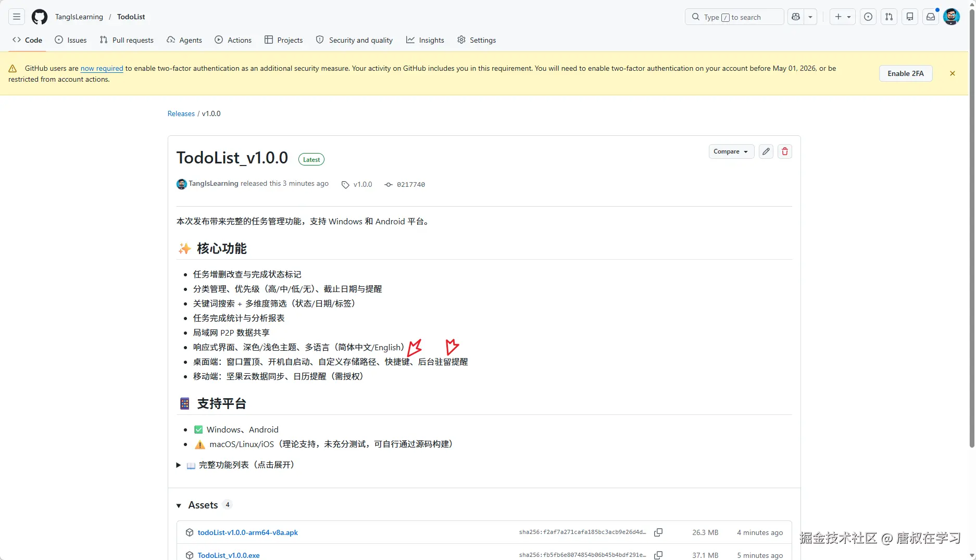The width and height of the screenshot is (976, 560).
Task: Click the package icon for the apk
Action: pos(190,532)
